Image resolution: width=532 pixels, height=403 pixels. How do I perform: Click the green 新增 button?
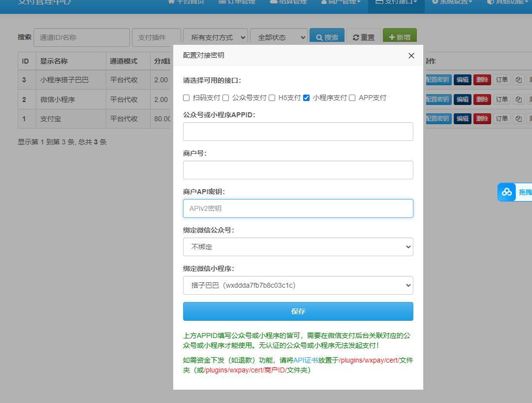click(400, 36)
